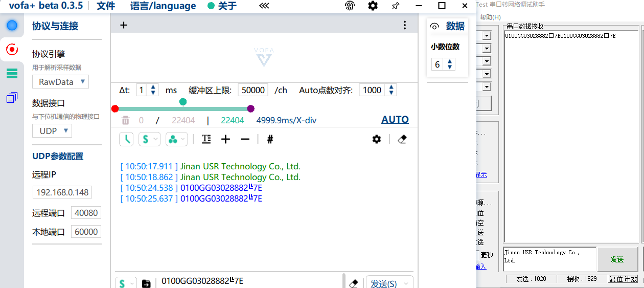644x288 pixels.
Task: Open the 文件 menu
Action: 106,6
